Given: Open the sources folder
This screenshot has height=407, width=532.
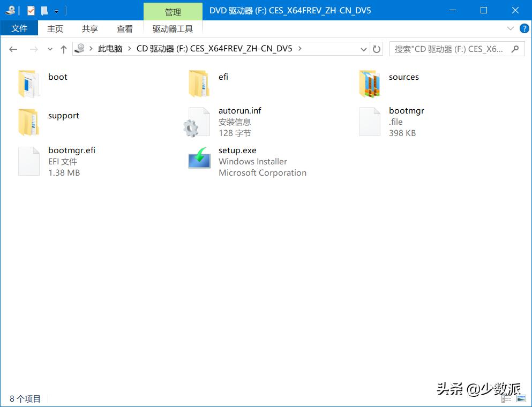Looking at the screenshot, I should [403, 77].
